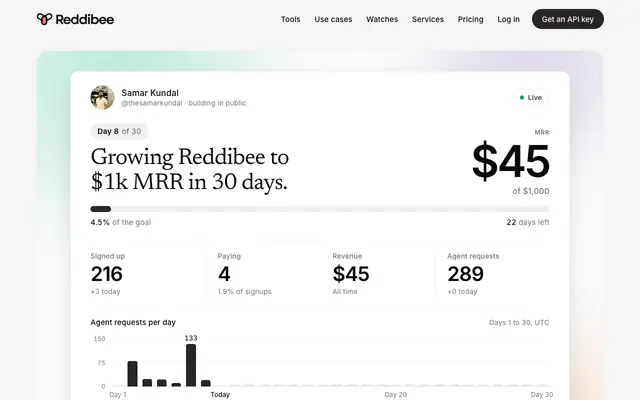Click the green Live status badge
The image size is (640, 400).
(531, 98)
